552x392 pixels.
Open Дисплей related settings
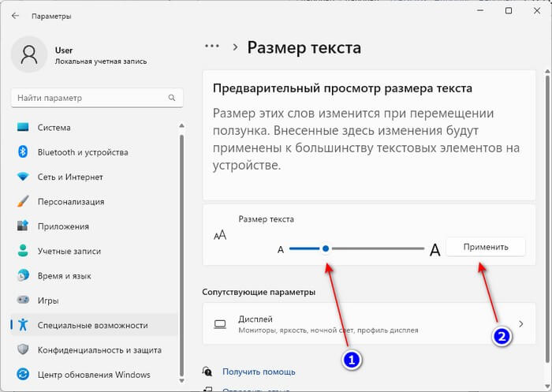pos(369,323)
